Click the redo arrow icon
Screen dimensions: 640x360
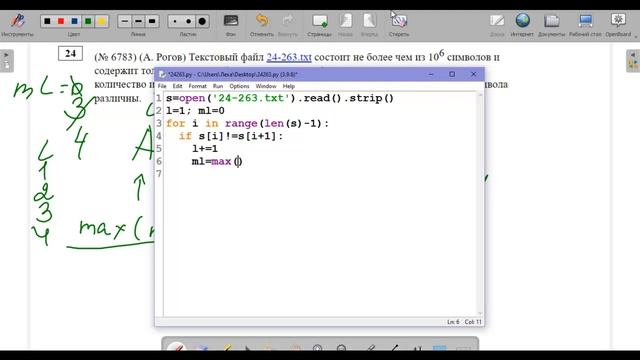pos(288,20)
